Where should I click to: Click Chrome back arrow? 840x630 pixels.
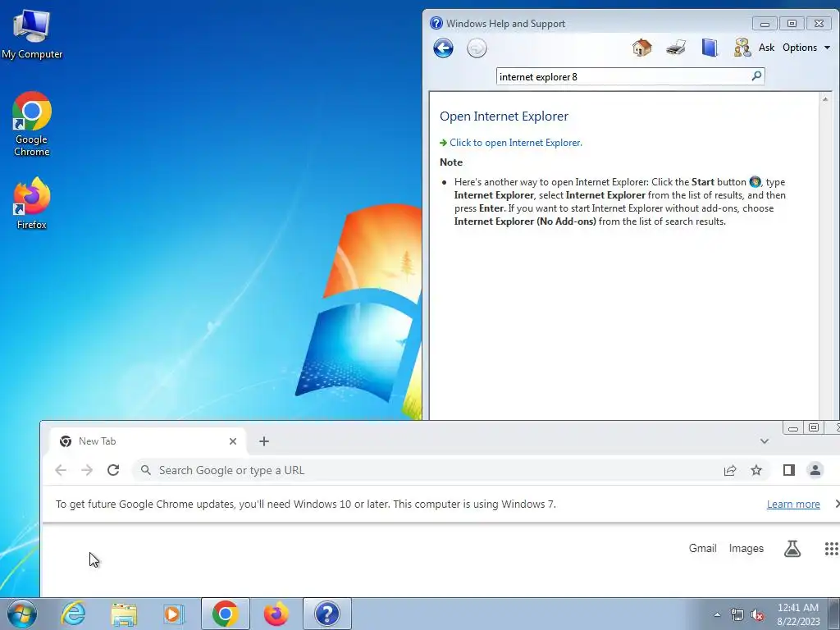click(61, 470)
